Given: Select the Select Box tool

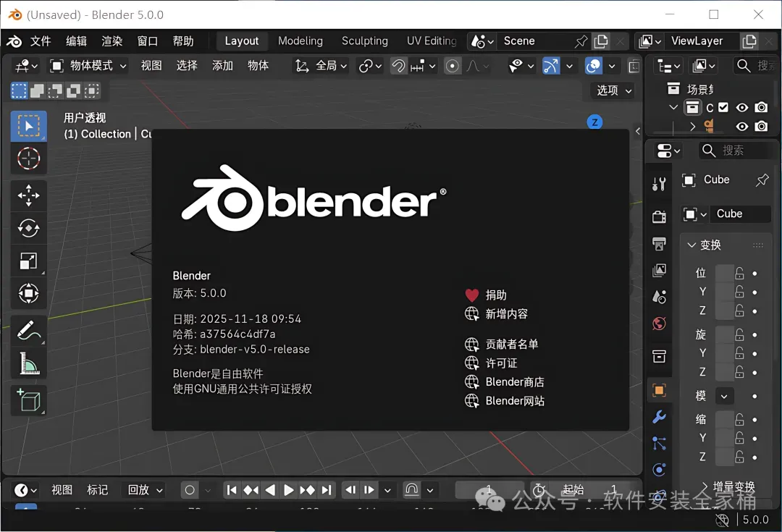Looking at the screenshot, I should pos(28,126).
